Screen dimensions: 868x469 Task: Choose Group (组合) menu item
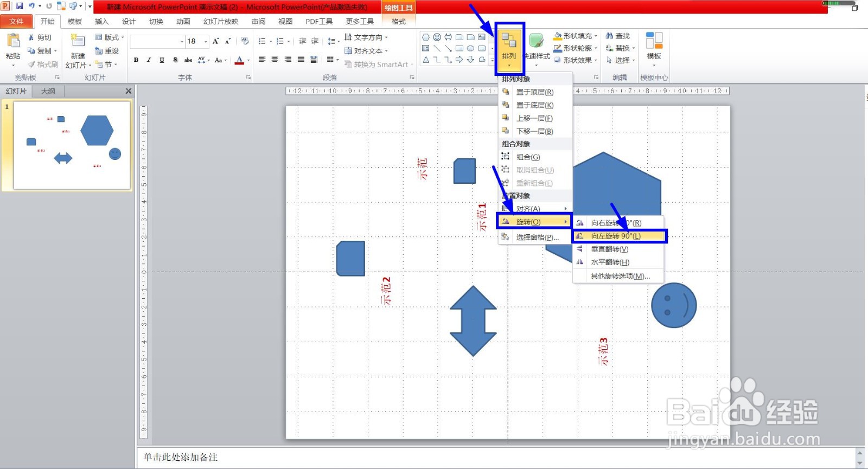[535, 157]
